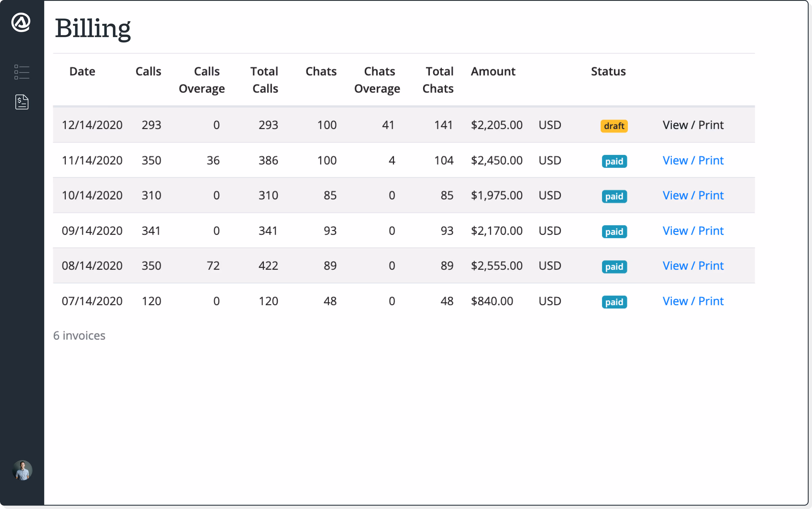Click the app logo in sidebar
The width and height of the screenshot is (812, 509).
coord(21,23)
